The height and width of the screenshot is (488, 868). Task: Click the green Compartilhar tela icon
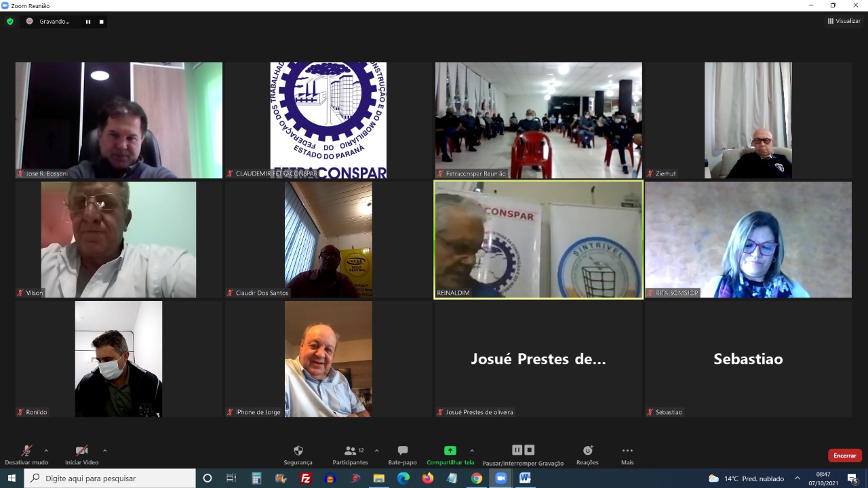(x=450, y=451)
